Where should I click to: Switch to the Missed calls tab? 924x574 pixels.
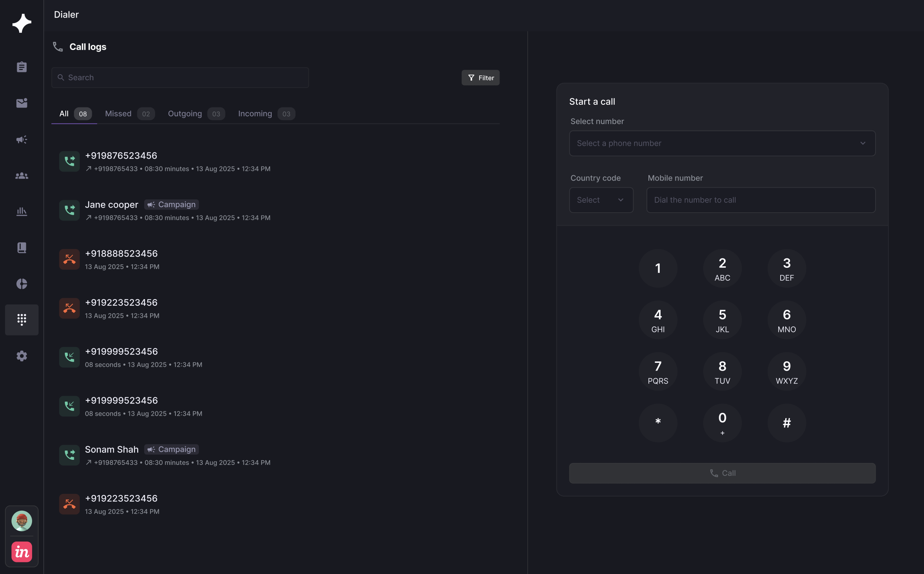130,114
